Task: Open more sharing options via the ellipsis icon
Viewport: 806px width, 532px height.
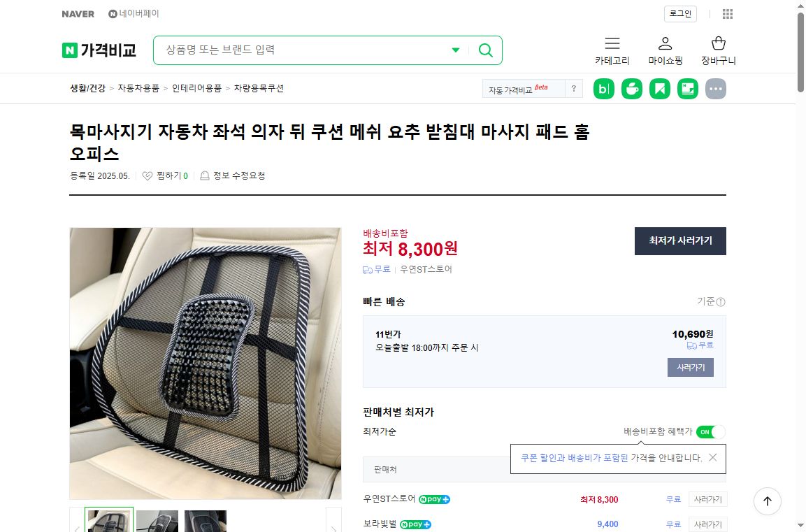Action: click(716, 88)
